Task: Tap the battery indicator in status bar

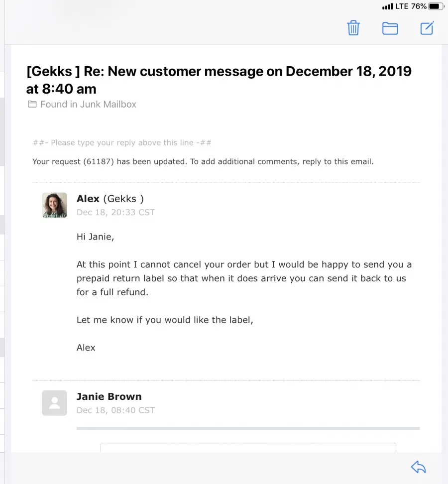Action: tap(436, 6)
